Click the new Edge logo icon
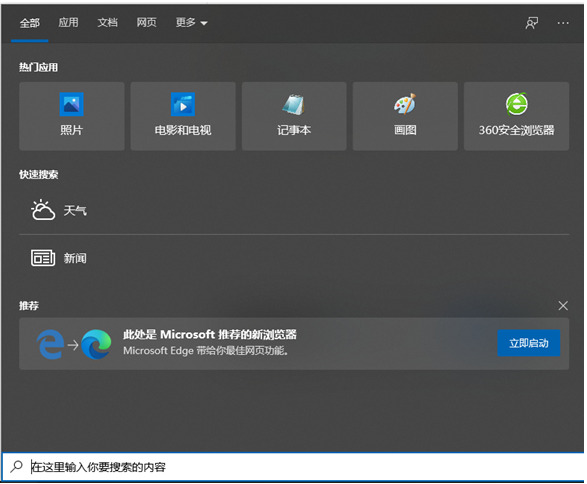 coord(96,344)
